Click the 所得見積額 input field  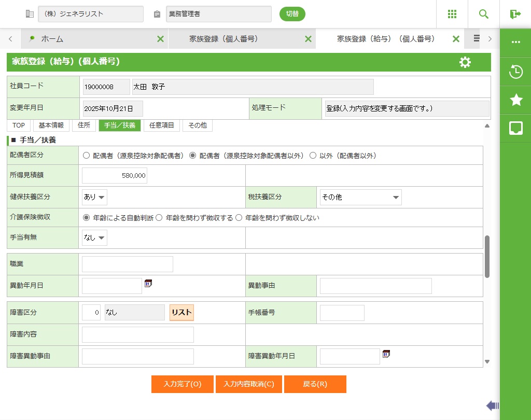(115, 176)
